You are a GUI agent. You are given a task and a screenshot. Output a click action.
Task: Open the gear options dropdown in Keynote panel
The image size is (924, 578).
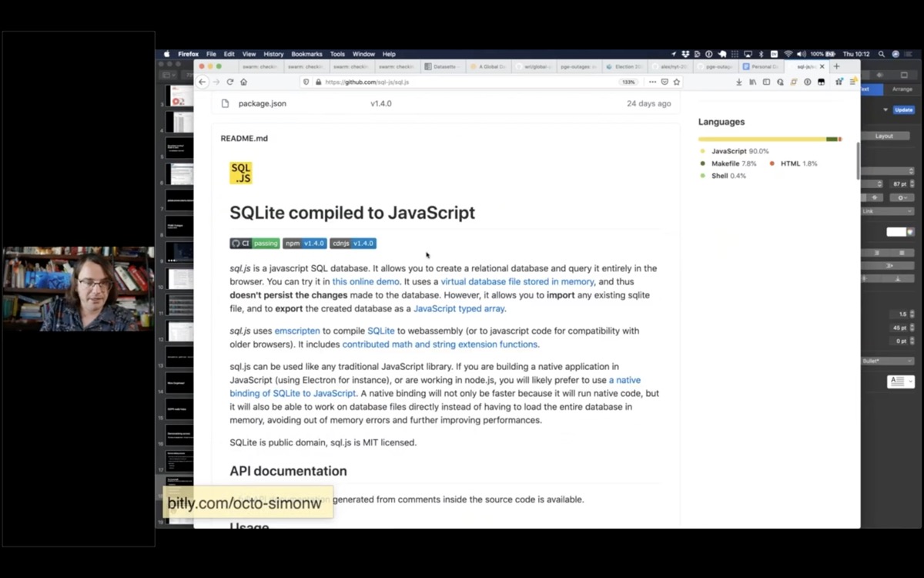click(902, 198)
